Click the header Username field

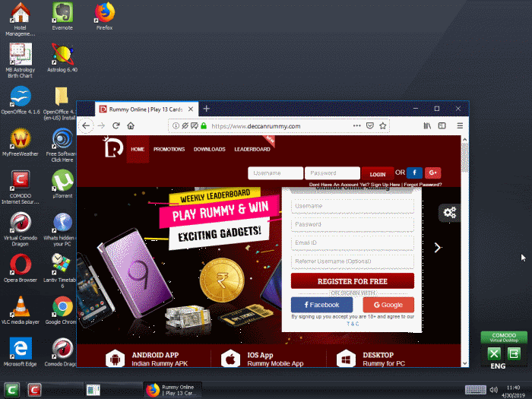click(275, 173)
